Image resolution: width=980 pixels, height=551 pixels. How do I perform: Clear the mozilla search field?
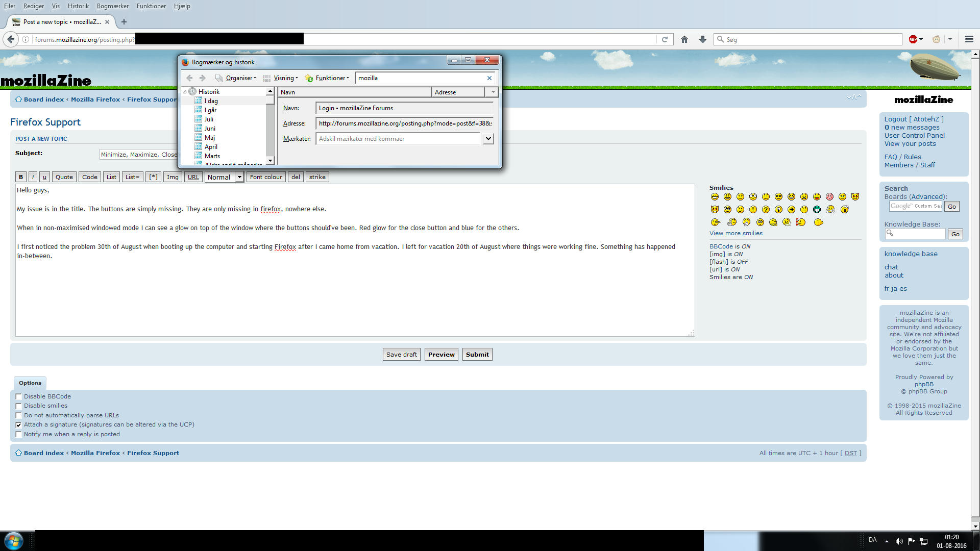(489, 78)
